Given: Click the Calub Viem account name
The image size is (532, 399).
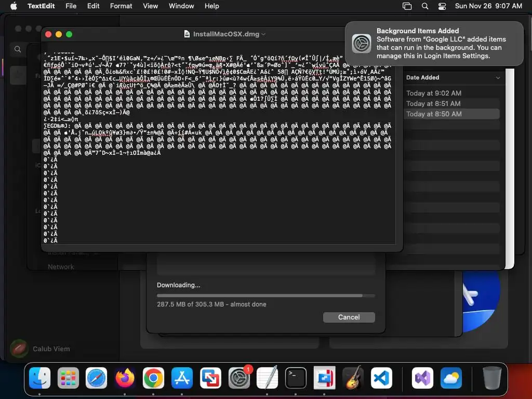Looking at the screenshot, I should point(51,349).
